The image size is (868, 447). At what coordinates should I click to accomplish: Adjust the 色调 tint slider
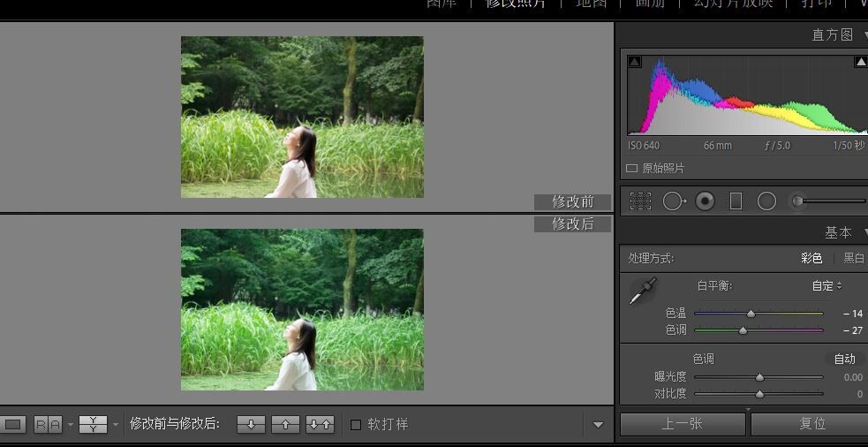click(759, 330)
